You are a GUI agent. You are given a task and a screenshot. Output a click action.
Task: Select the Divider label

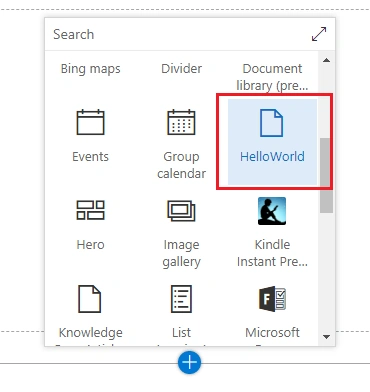pos(181,69)
